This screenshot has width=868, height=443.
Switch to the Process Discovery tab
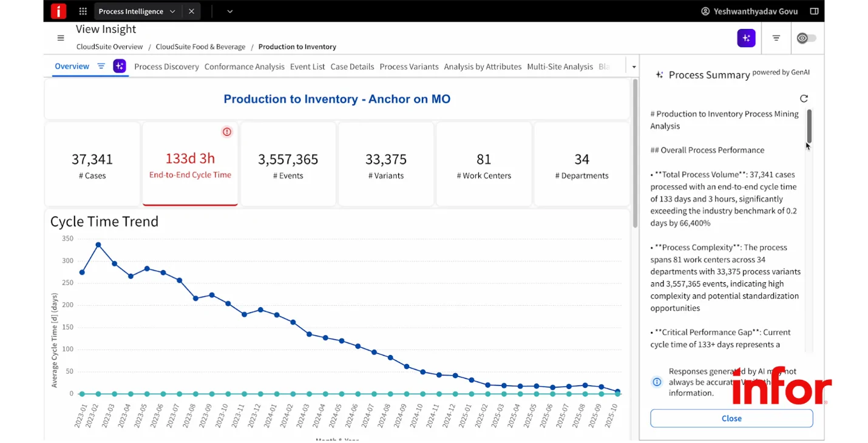tap(166, 67)
